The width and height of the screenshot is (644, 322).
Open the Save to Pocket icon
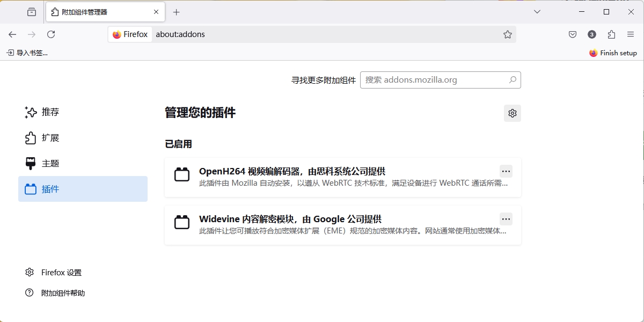coord(573,34)
